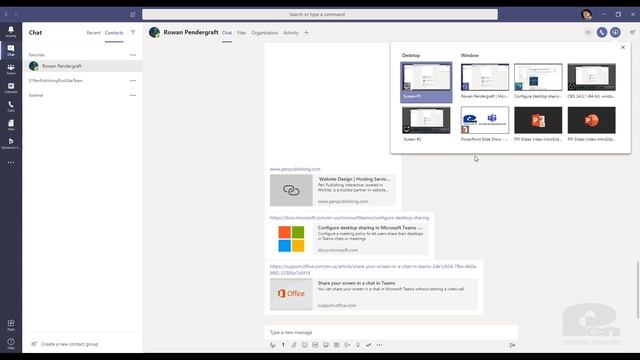This screenshot has height=360, width=640.
Task: Click the checkmark app icon in compose bar
Action: 369,345
